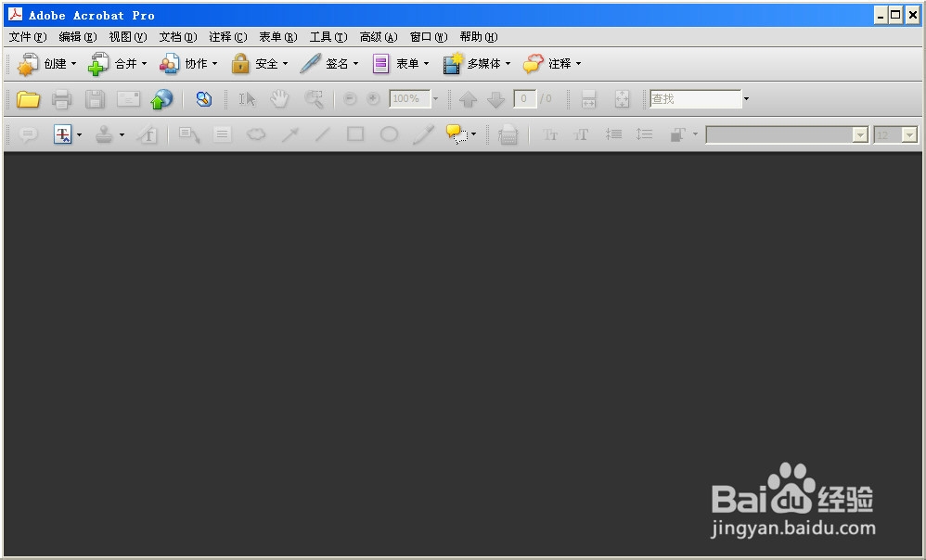Open the 文件 (File) menu

pyautogui.click(x=28, y=37)
